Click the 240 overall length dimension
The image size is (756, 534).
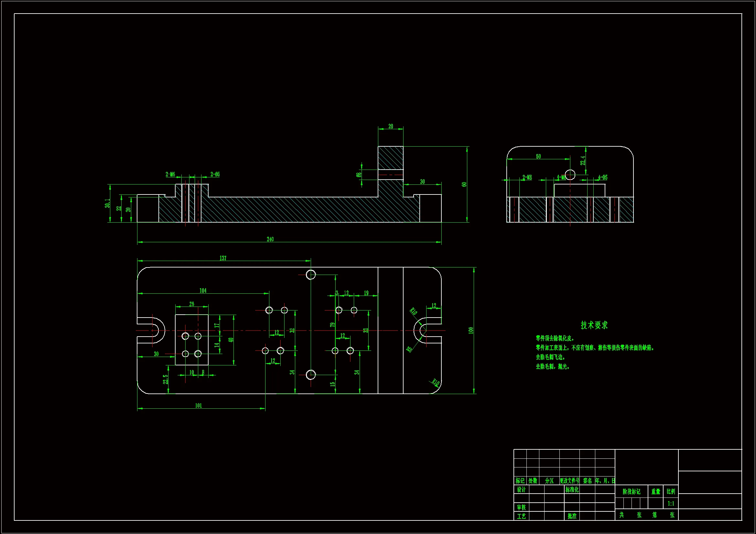point(270,239)
